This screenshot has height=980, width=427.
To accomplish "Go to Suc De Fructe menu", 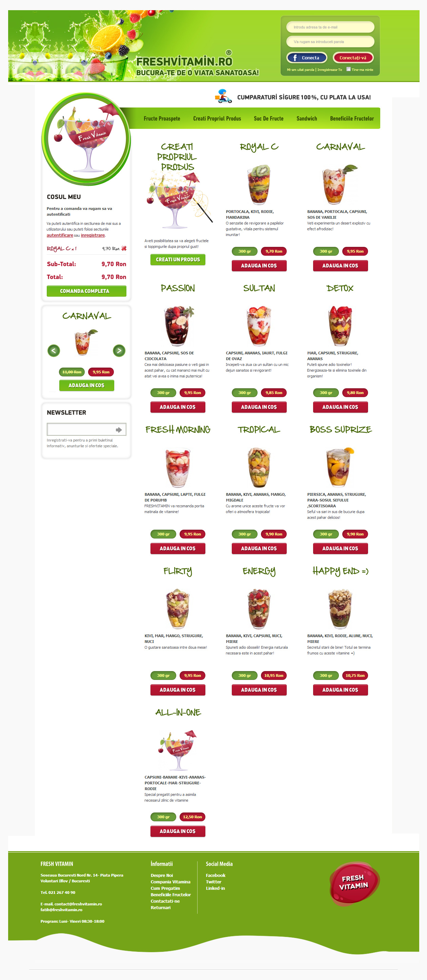I will coord(269,119).
